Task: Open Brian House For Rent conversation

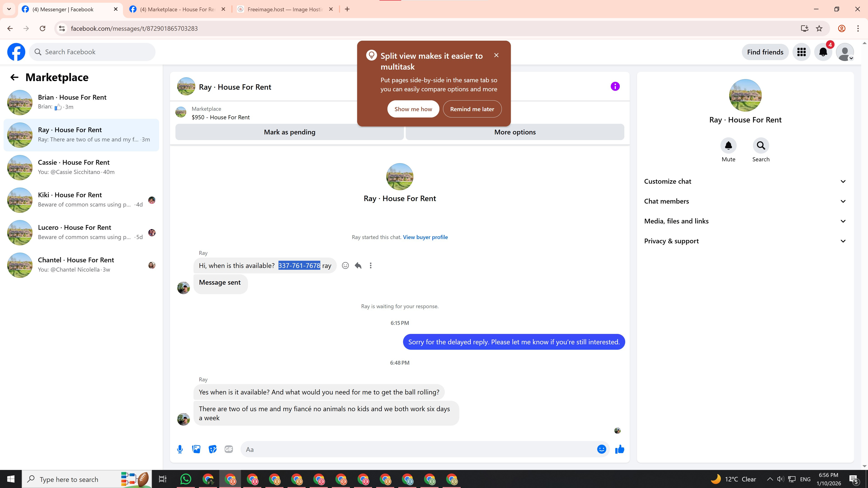Action: point(81,102)
